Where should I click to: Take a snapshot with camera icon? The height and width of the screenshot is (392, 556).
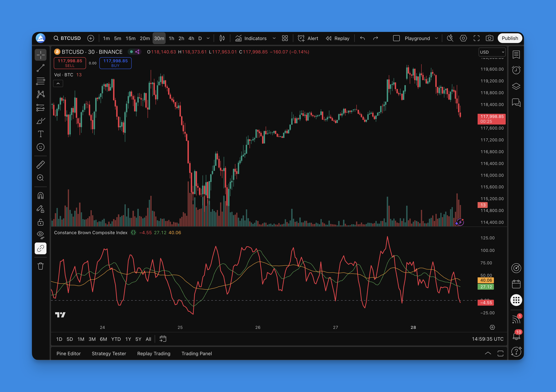coord(490,38)
